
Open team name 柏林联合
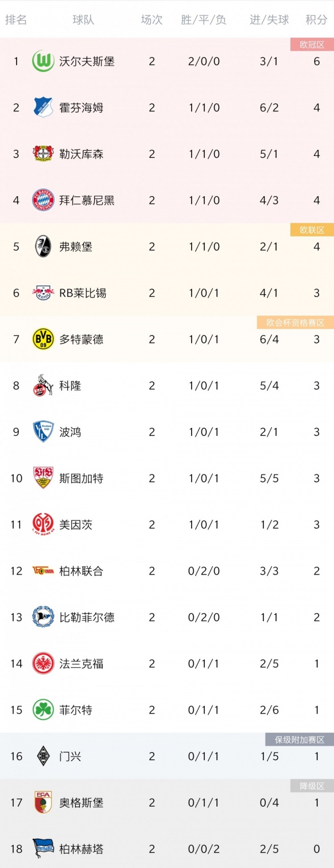81,571
